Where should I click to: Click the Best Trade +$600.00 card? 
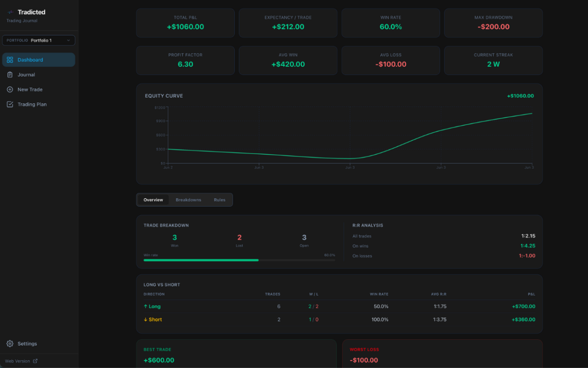pyautogui.click(x=236, y=354)
